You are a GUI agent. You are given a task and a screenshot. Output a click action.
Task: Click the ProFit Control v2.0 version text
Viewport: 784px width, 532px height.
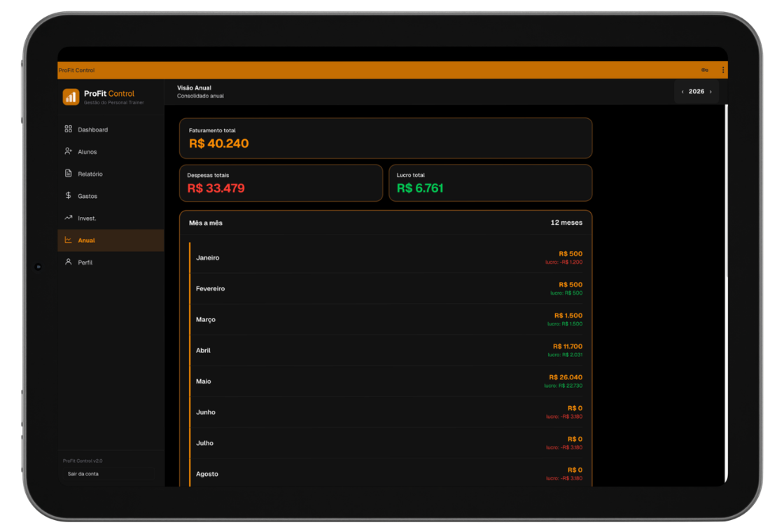pyautogui.click(x=83, y=461)
